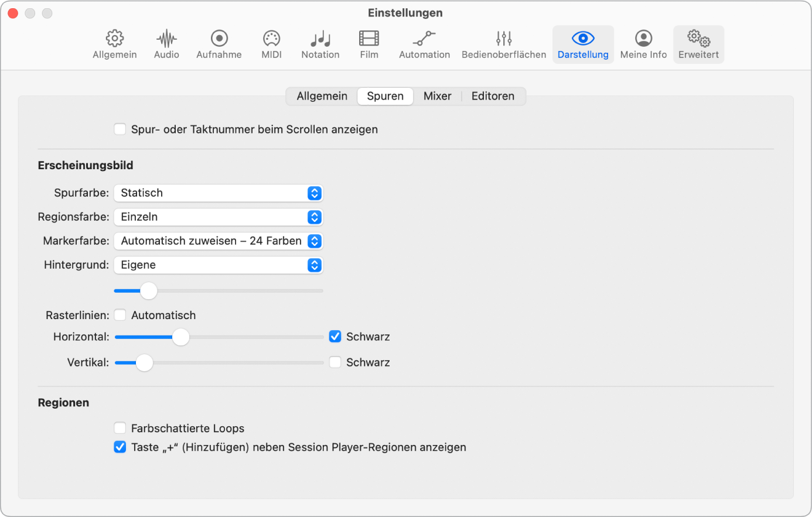The height and width of the screenshot is (517, 812).
Task: Click the Vertikal grid line slider knob
Action: (x=144, y=362)
